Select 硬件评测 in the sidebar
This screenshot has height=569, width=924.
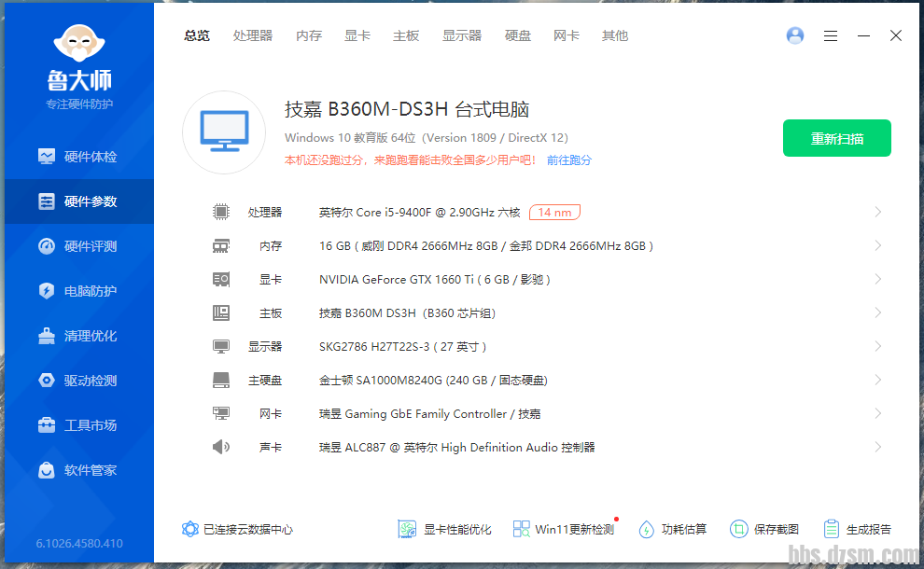79,246
